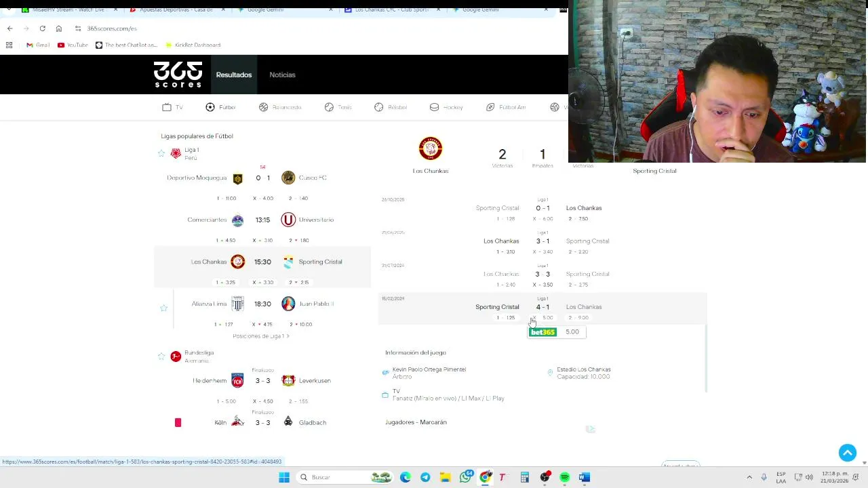868x488 pixels.
Task: Open the Fútbol Am. sport icon
Action: [x=490, y=107]
